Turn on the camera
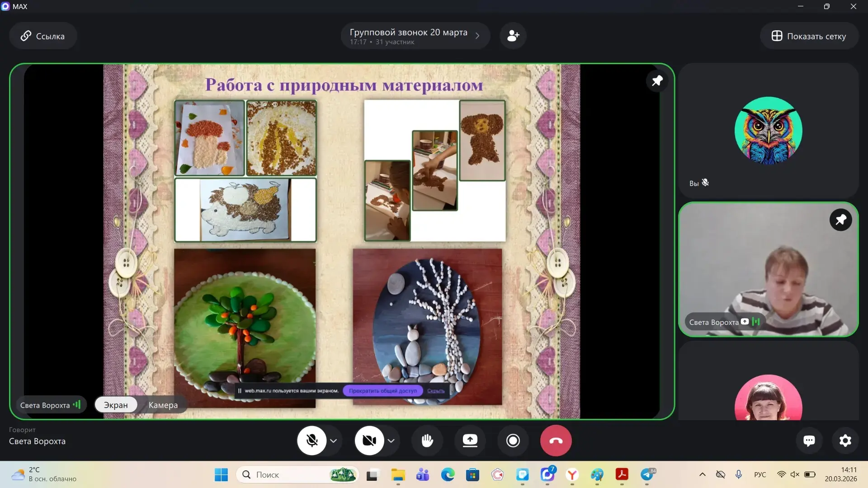Viewport: 868px width, 488px height. point(369,441)
